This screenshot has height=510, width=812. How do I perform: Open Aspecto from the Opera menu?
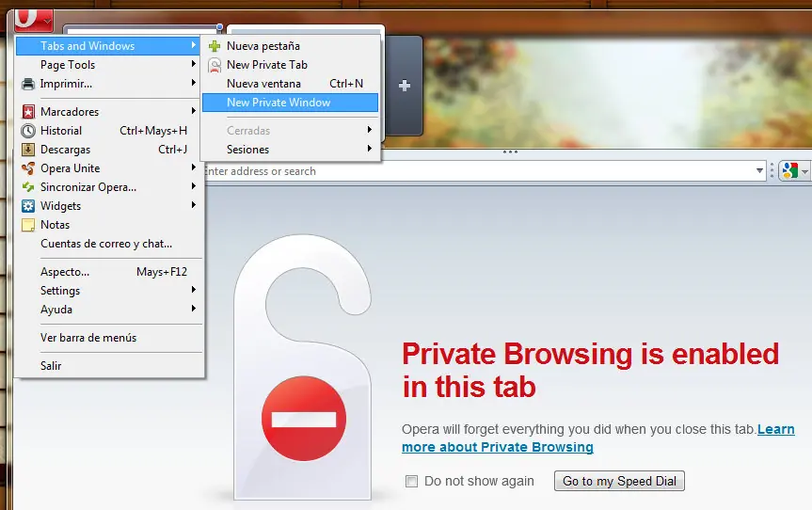pyautogui.click(x=109, y=272)
